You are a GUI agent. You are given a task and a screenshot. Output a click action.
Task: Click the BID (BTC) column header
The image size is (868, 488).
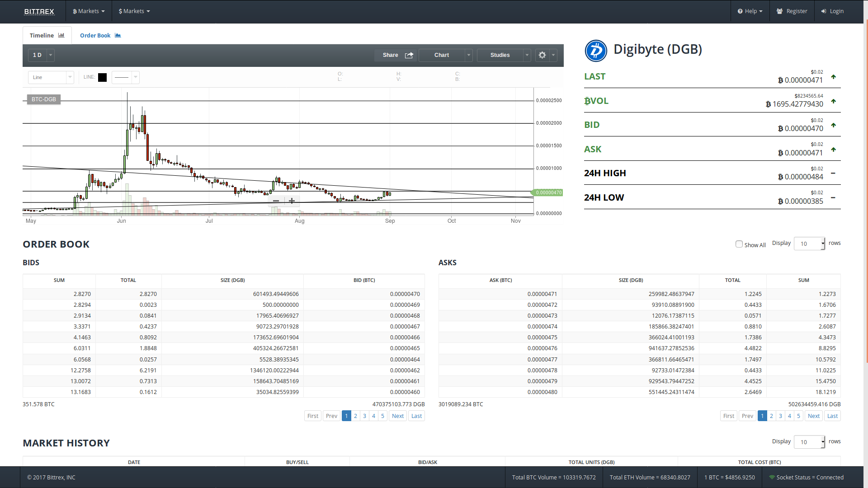(364, 281)
